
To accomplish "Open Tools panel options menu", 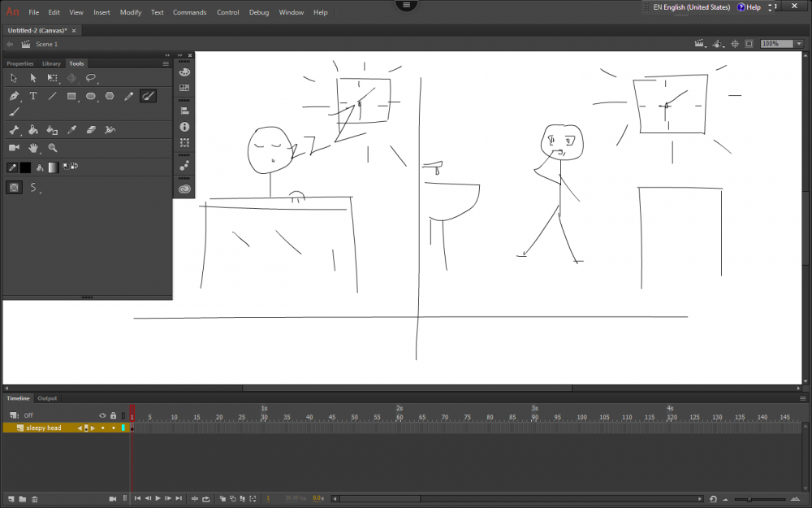I will (166, 63).
